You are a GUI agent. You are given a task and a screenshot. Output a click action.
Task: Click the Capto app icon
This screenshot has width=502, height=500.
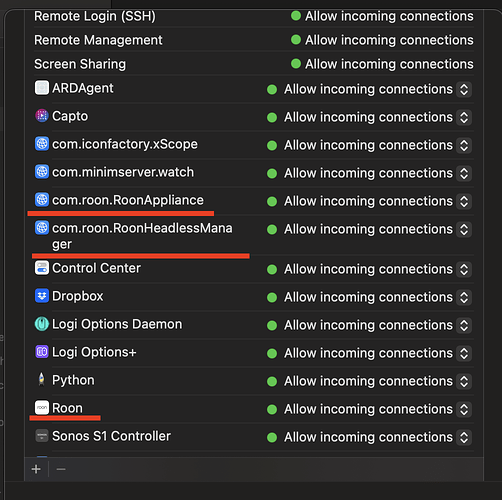pyautogui.click(x=42, y=116)
